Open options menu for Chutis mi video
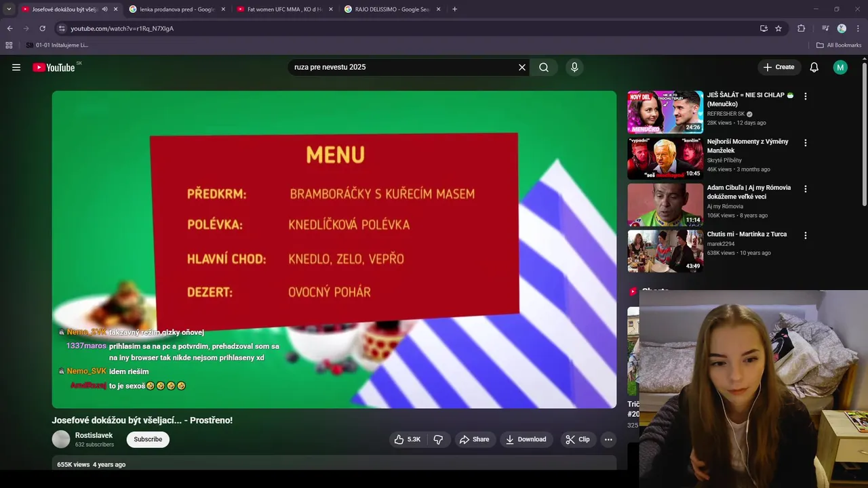The image size is (868, 488). [806, 235]
